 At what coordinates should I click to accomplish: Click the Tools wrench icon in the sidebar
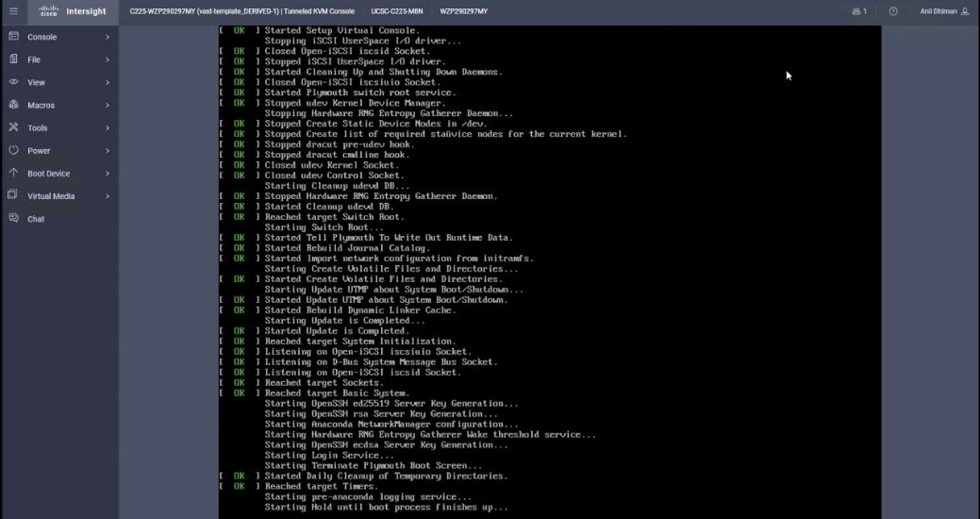point(13,127)
